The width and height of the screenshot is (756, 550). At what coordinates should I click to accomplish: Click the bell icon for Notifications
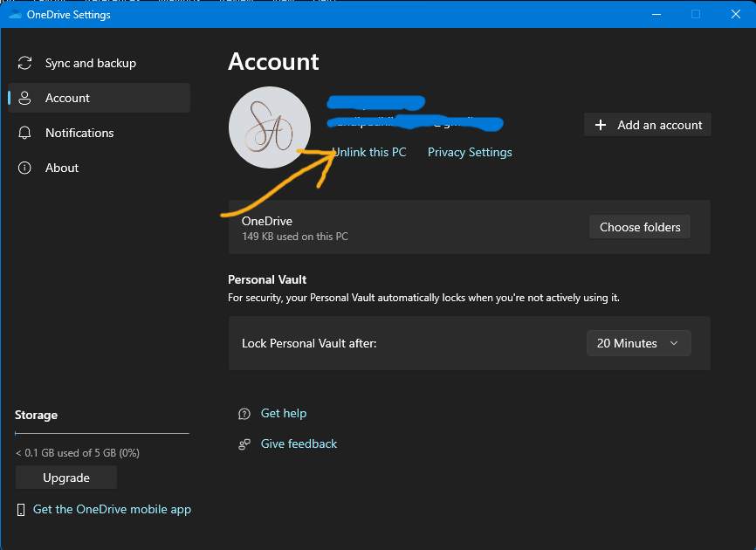(x=24, y=133)
